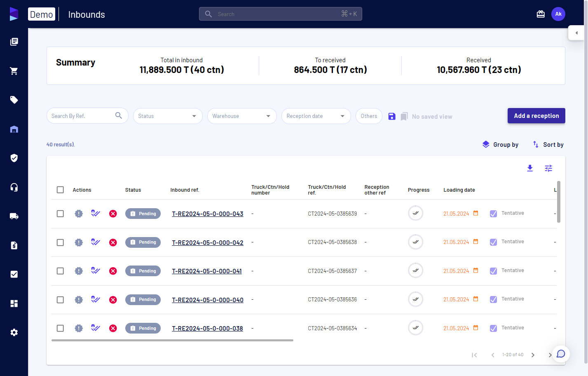588x376 pixels.
Task: Open the settings gear sidebar icon
Action: pos(14,332)
